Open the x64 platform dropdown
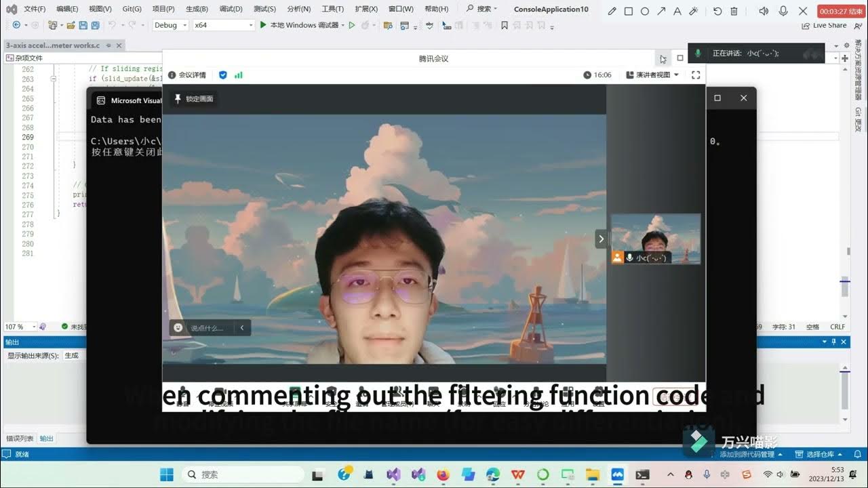Viewport: 868px width, 488px height. pyautogui.click(x=223, y=25)
